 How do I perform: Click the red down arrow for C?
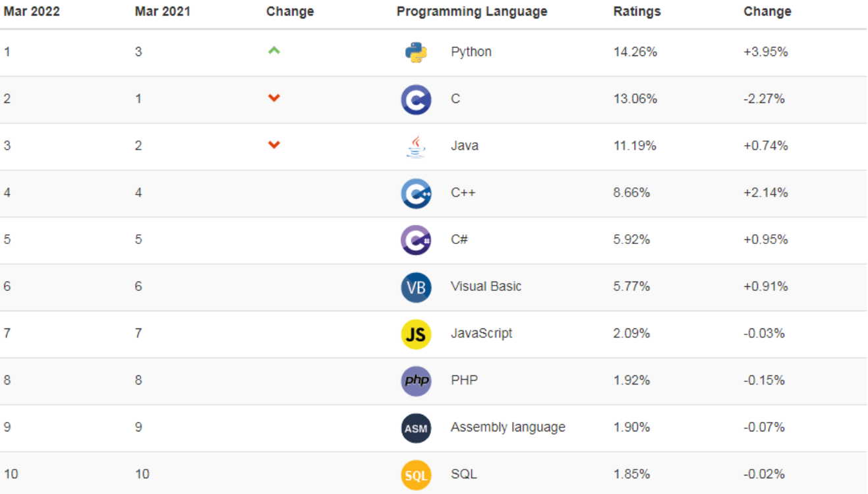274,98
